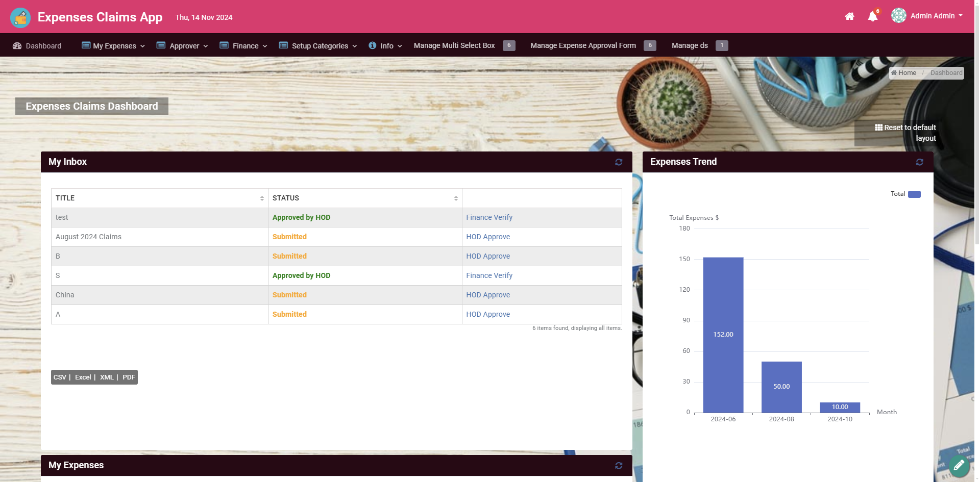This screenshot has width=980, height=482.
Task: Sort by the STATUS column arrows
Action: coord(456,198)
